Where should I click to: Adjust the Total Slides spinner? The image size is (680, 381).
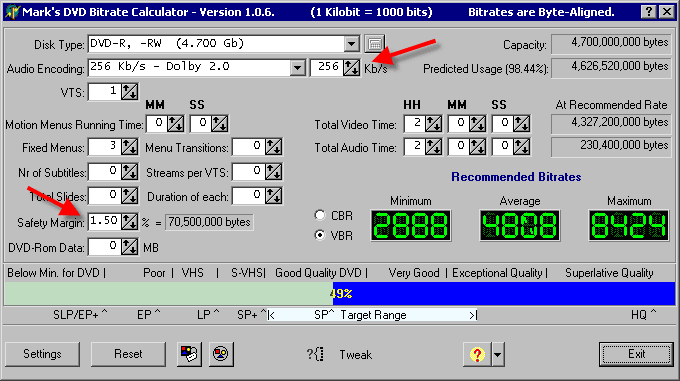tap(129, 196)
